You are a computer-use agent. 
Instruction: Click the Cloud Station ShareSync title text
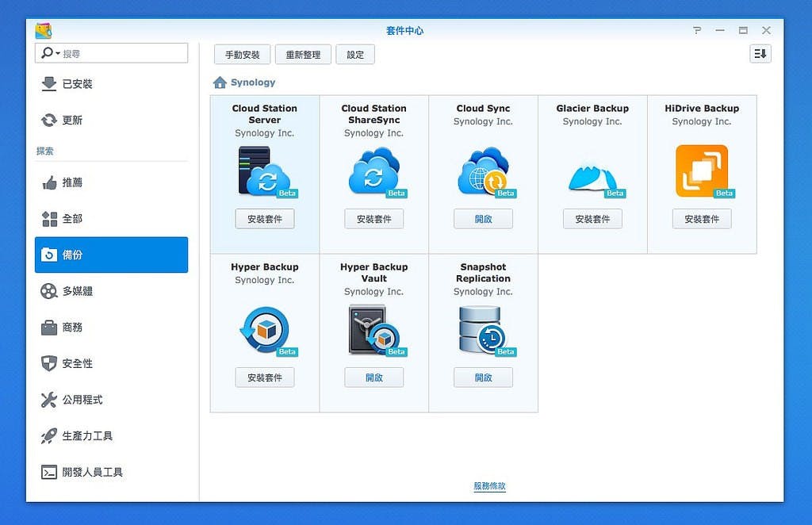(x=374, y=114)
